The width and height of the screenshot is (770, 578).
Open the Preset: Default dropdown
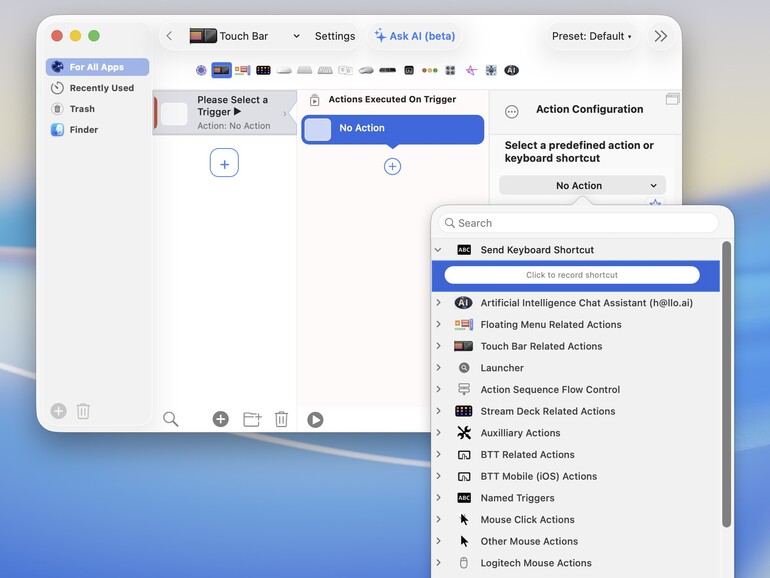pyautogui.click(x=592, y=36)
